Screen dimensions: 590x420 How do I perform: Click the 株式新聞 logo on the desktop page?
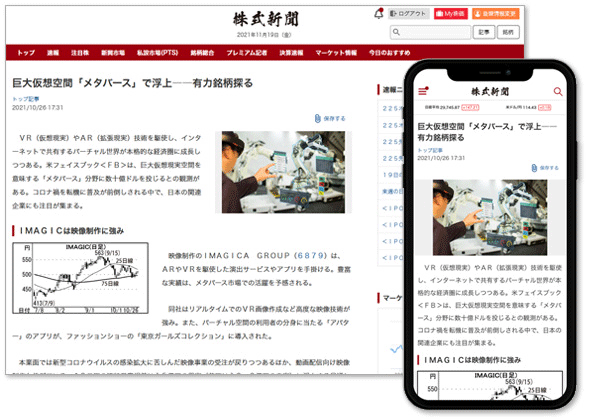[x=266, y=19]
